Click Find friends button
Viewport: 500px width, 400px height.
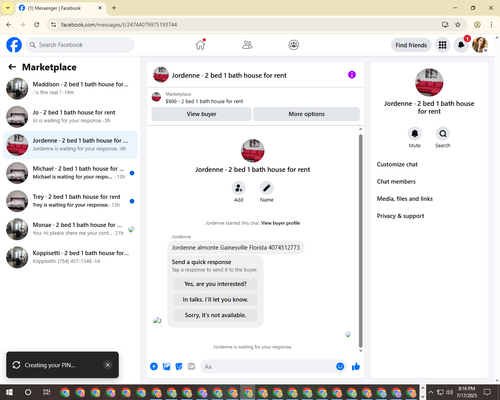(x=411, y=45)
